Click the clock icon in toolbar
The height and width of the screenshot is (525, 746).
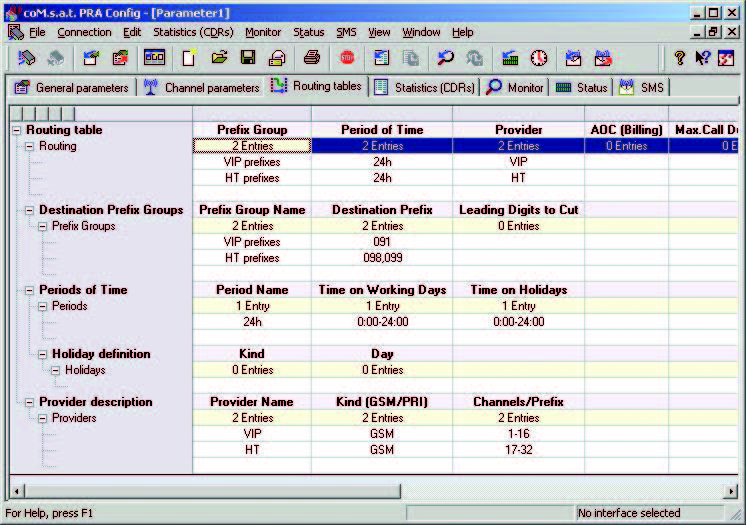point(539,58)
